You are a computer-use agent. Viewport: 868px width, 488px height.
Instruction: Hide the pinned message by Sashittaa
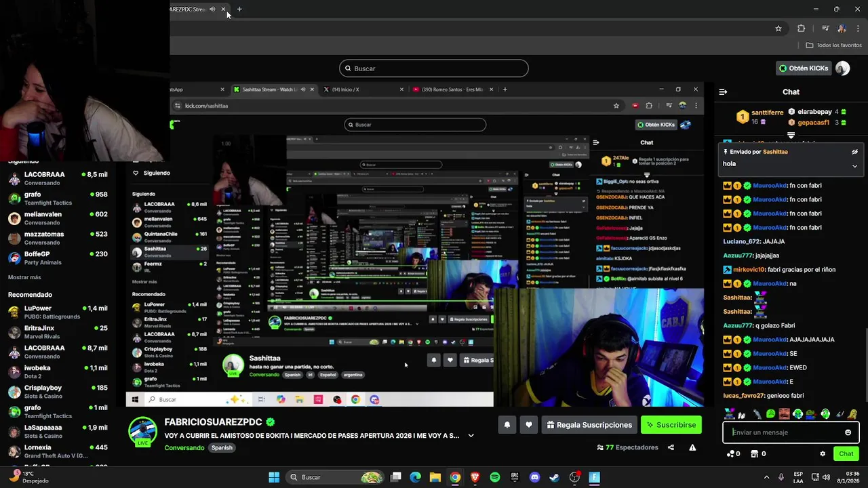(854, 152)
